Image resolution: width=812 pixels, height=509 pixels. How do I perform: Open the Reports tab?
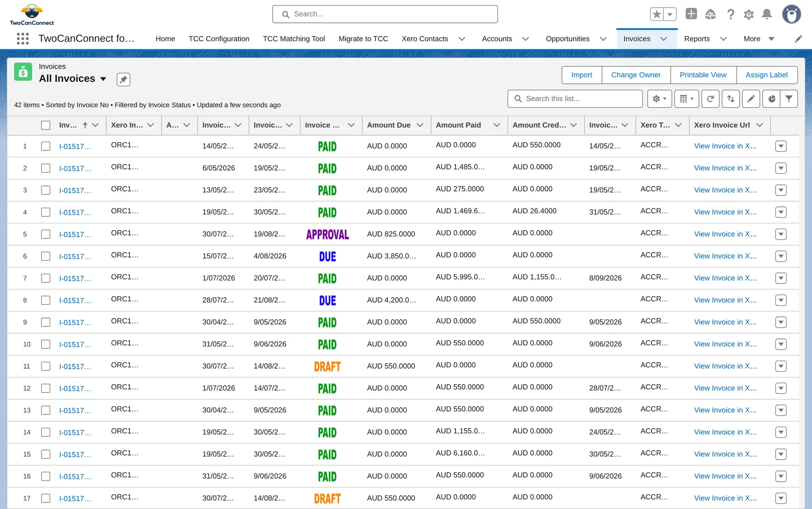pos(697,39)
